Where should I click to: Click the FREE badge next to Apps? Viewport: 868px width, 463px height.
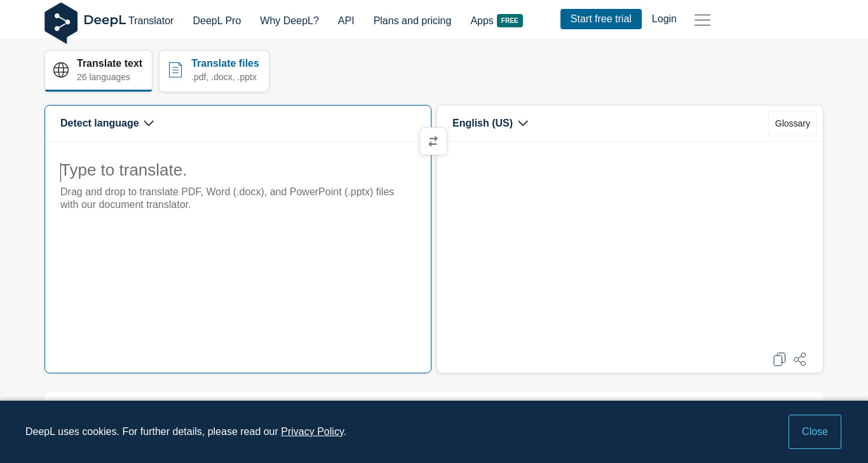(x=510, y=20)
